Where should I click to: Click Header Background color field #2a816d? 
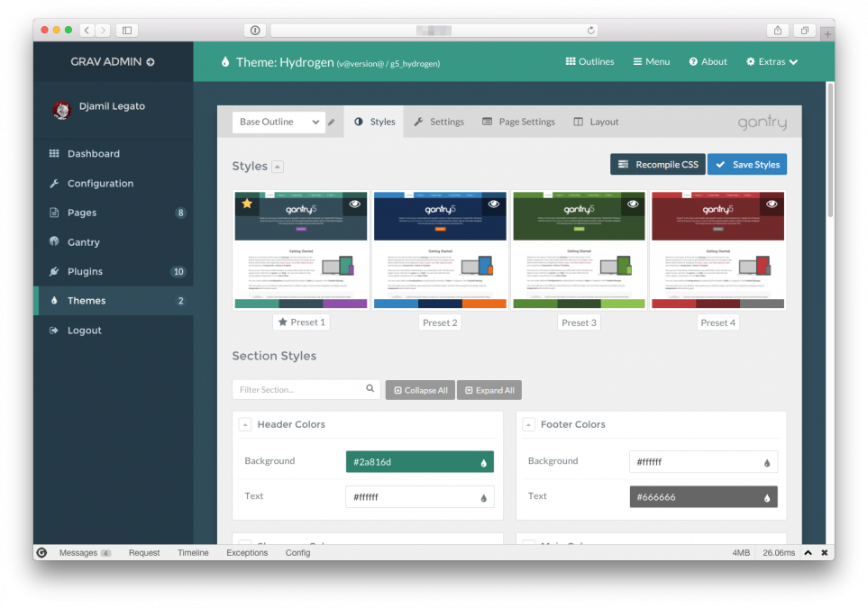pos(420,462)
